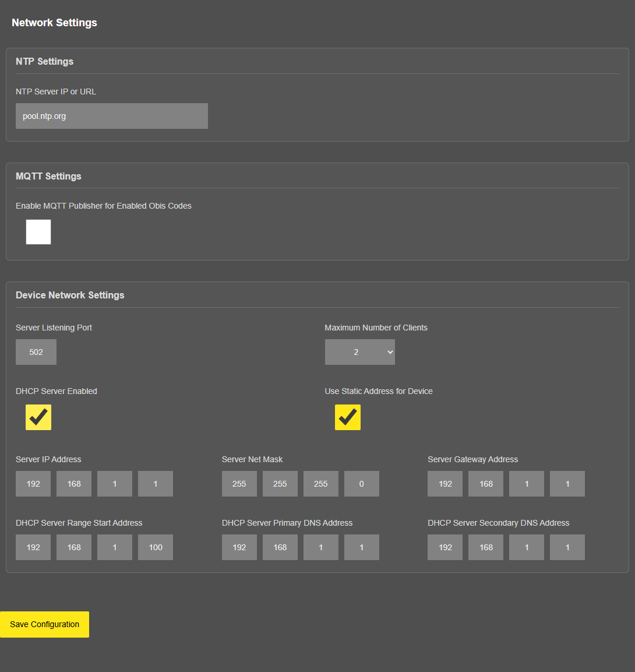Click first octet of DHCP Primary DNS Address
Viewport: 635px width, 672px height.
point(239,547)
